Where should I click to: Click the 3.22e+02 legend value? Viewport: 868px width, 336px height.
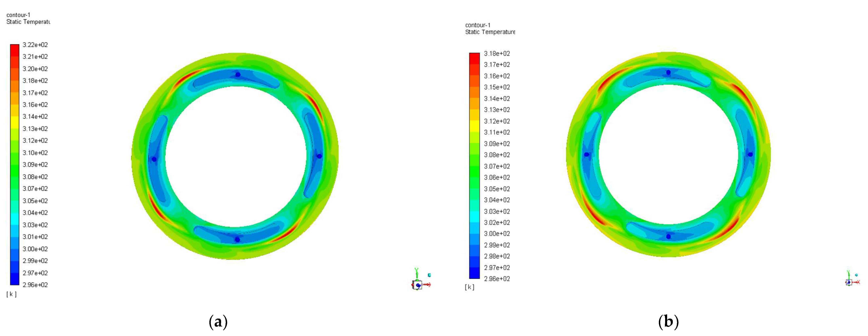coord(35,45)
